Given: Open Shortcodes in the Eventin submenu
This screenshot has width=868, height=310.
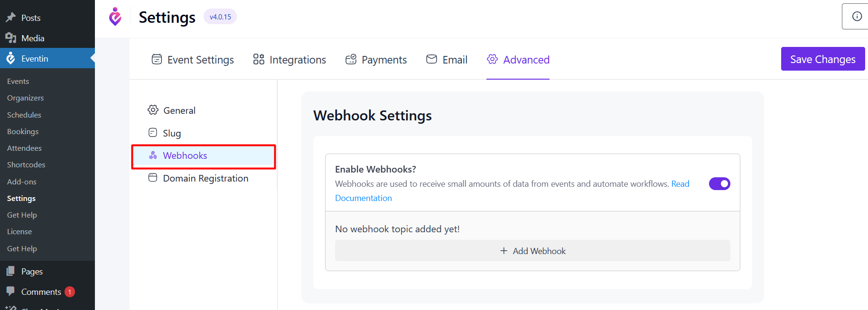Looking at the screenshot, I should coord(26,164).
